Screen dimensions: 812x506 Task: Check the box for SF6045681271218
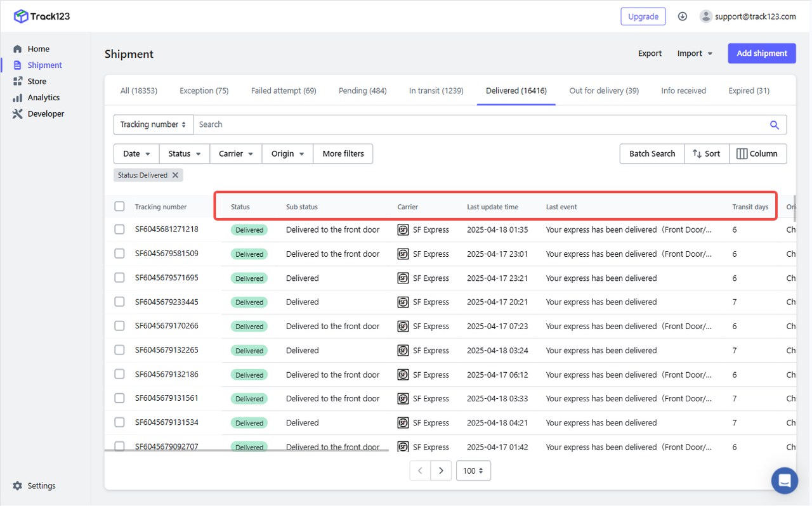[x=119, y=230]
